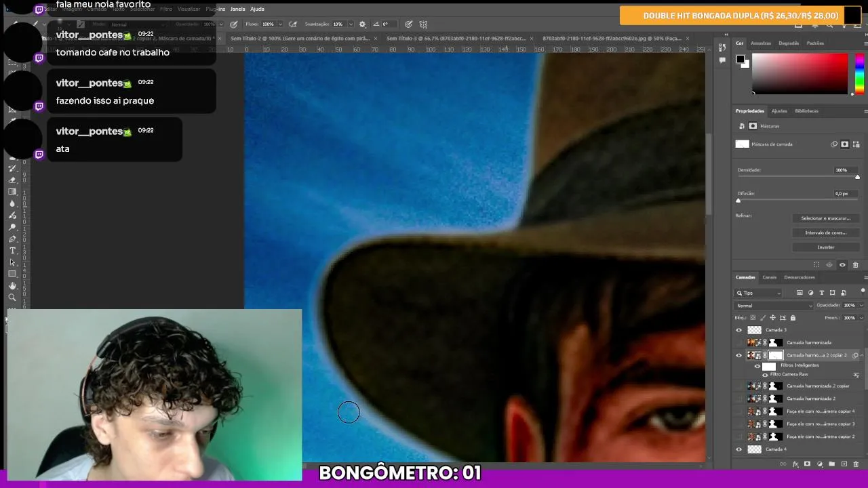The height and width of the screenshot is (488, 868).
Task: Select the Rectangle shape tool
Action: [12, 274]
